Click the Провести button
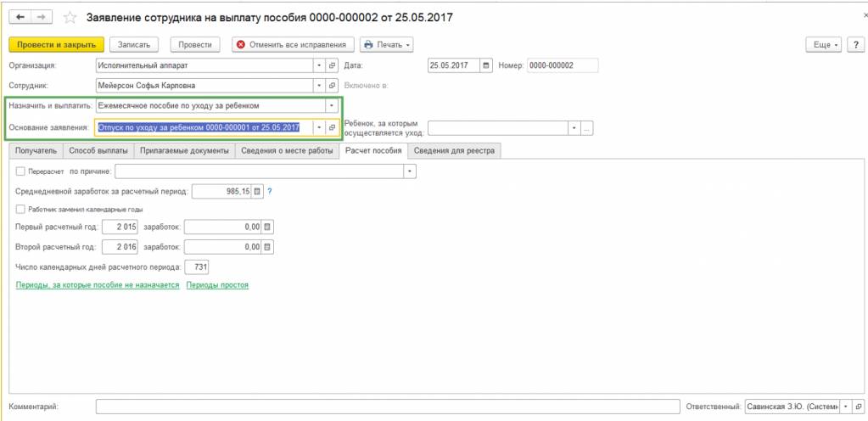This screenshot has width=868, height=421. (x=195, y=45)
